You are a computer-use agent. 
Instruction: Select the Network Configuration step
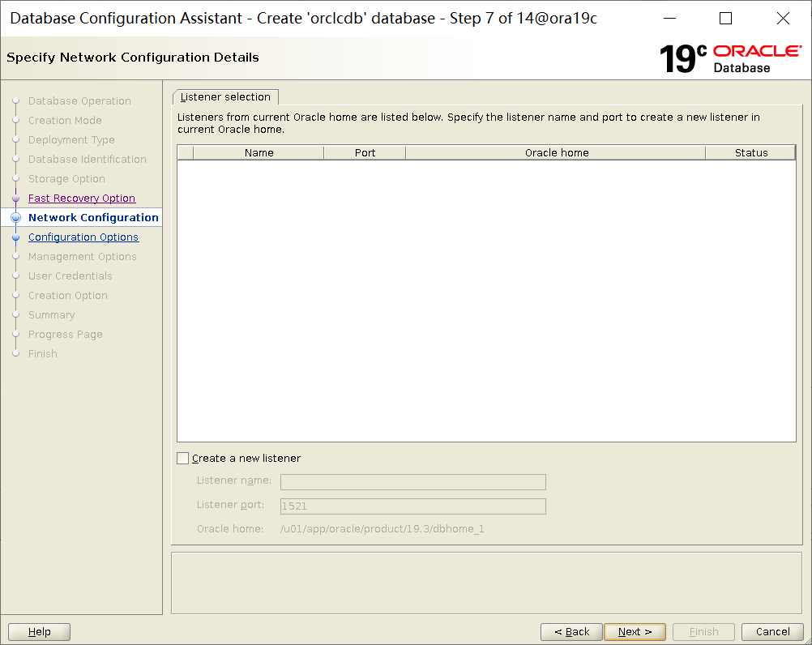point(93,217)
